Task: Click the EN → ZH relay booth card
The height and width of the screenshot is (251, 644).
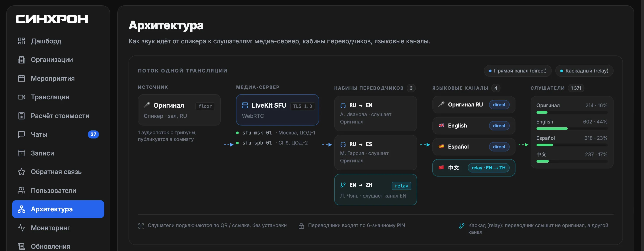Action: click(376, 190)
